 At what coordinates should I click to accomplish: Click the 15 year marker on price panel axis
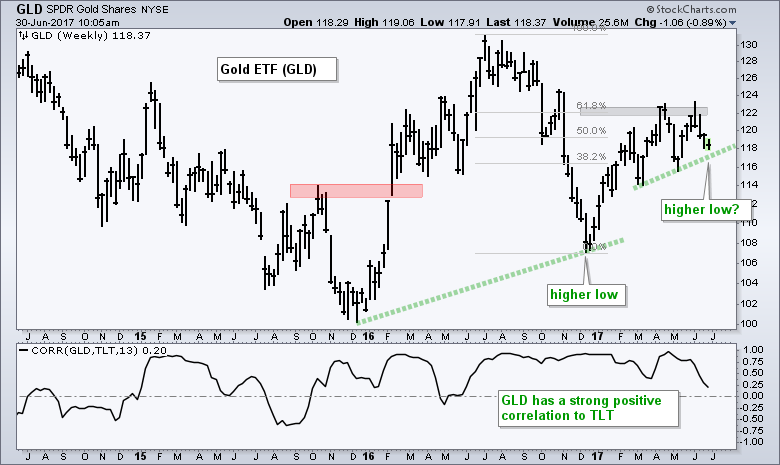pos(141,337)
